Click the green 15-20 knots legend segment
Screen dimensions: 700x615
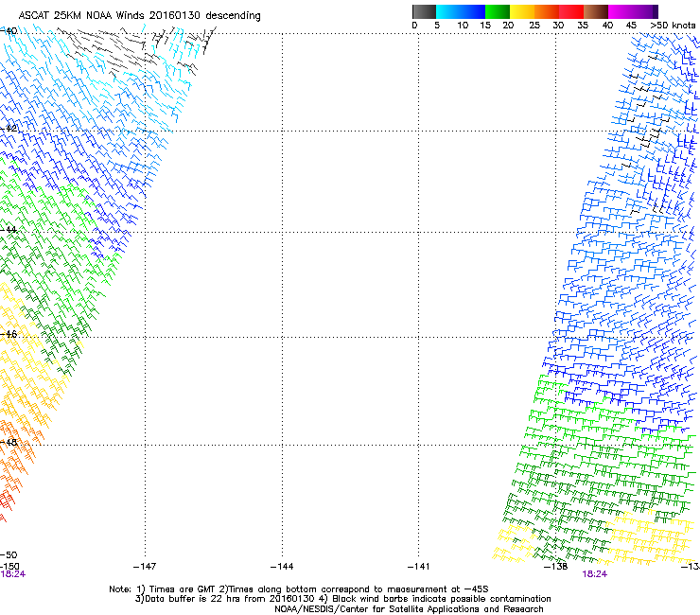[498, 11]
